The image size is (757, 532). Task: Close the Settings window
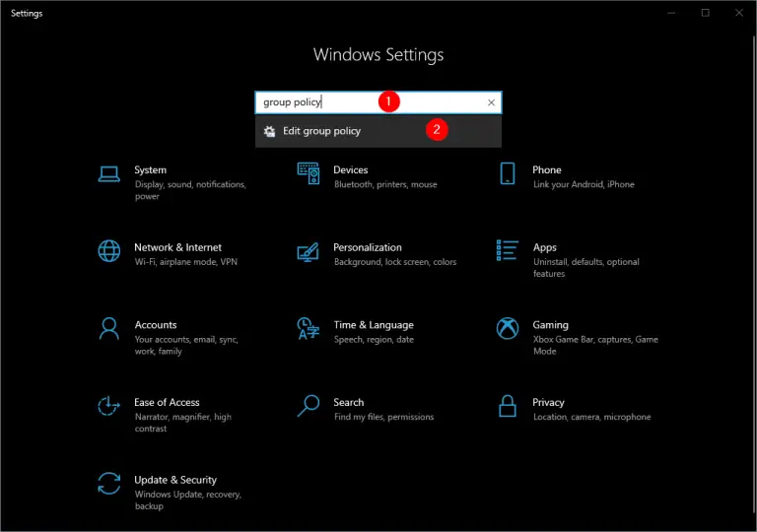click(x=739, y=13)
